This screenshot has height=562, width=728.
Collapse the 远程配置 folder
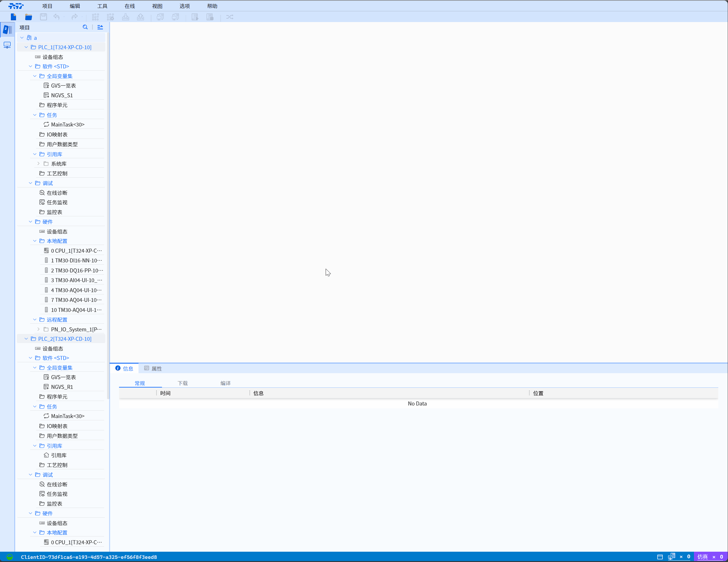pos(35,320)
